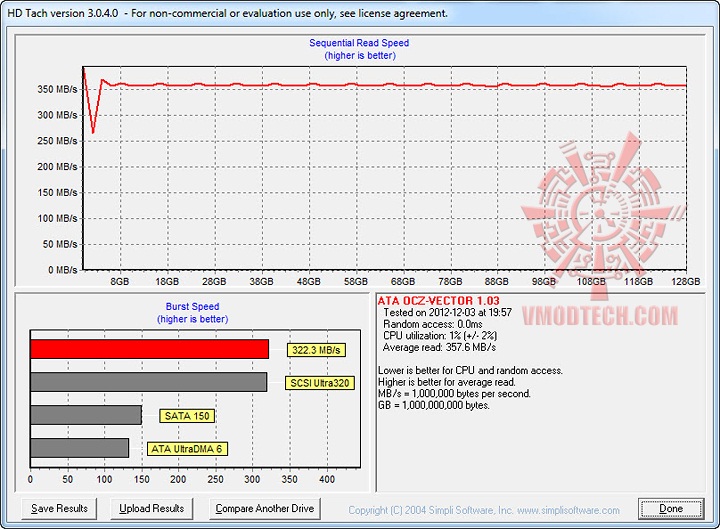This screenshot has height=529, width=720.
Task: Click the Random access: 0.0ms value
Action: 433,324
